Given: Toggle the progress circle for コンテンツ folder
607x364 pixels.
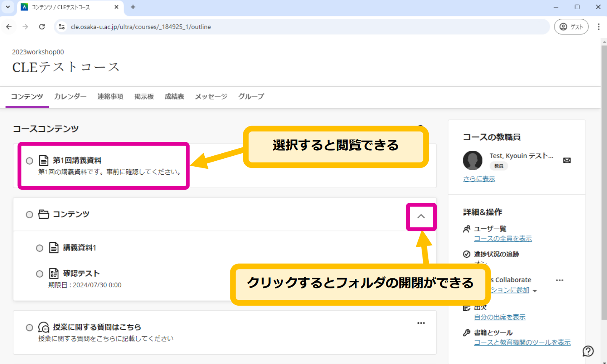Looking at the screenshot, I should coord(29,215).
